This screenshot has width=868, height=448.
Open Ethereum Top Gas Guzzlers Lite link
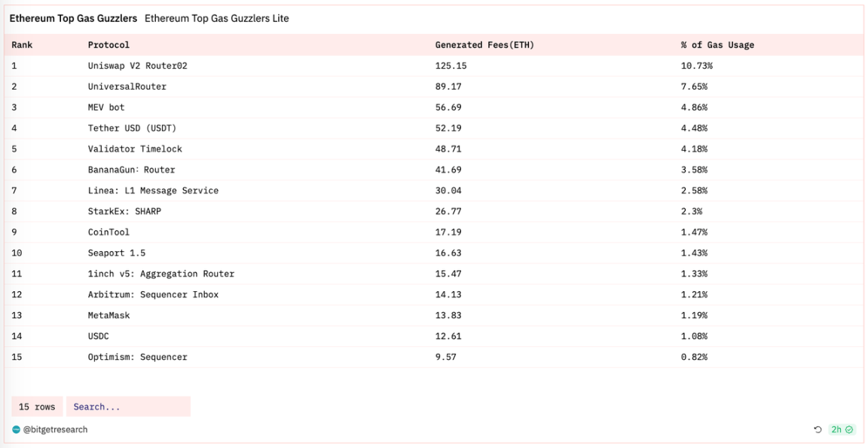pyautogui.click(x=216, y=18)
